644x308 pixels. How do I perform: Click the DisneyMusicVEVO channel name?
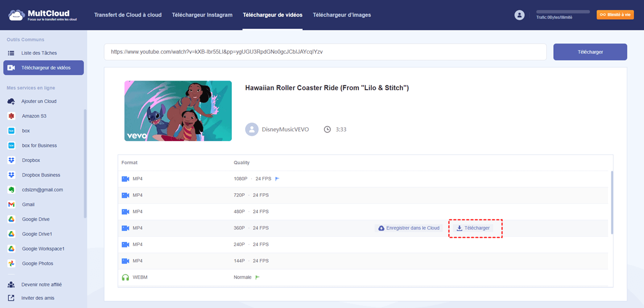(286, 130)
